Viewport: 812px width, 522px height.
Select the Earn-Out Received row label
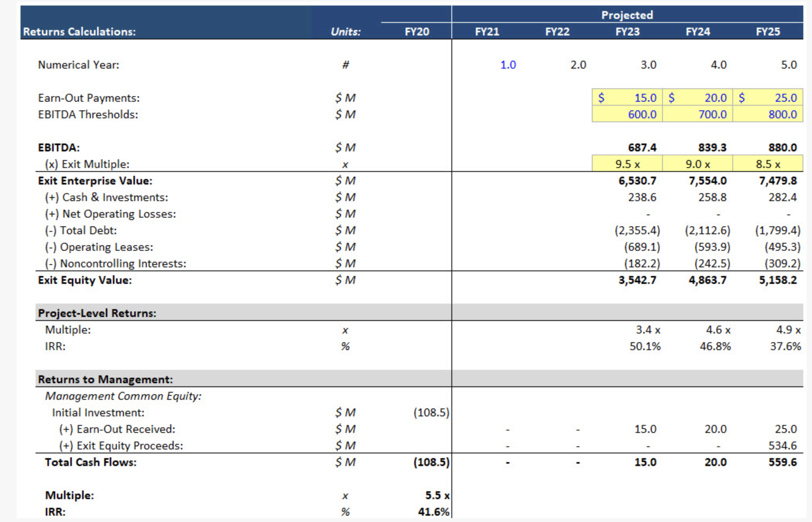pyautogui.click(x=117, y=429)
